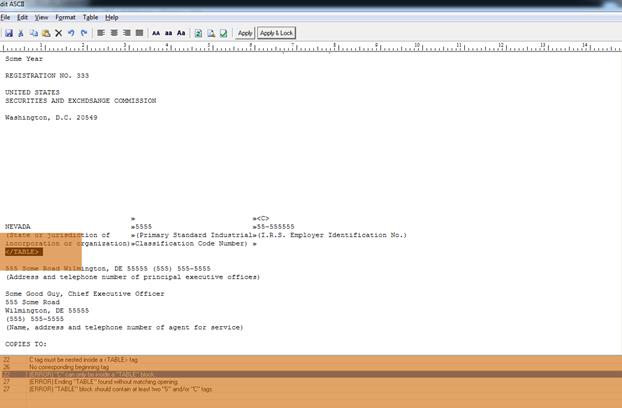Convert selection to lowercase aa
The height and width of the screenshot is (408, 622).
click(169, 33)
